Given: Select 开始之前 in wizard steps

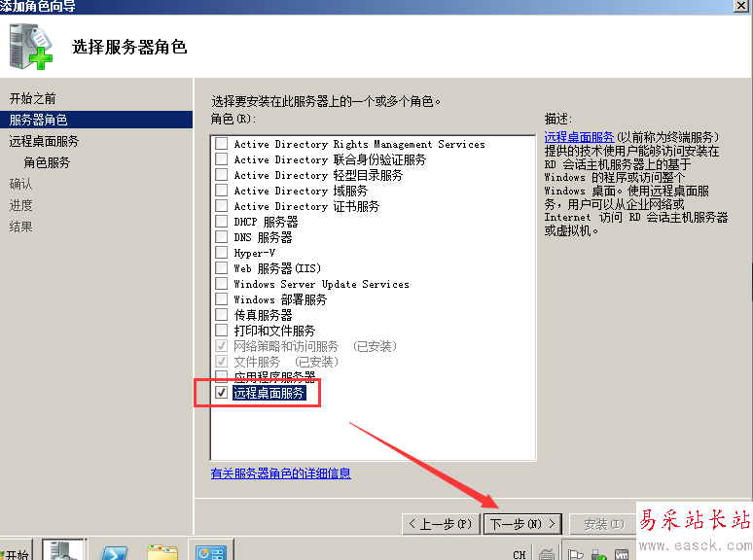Looking at the screenshot, I should 33,98.
